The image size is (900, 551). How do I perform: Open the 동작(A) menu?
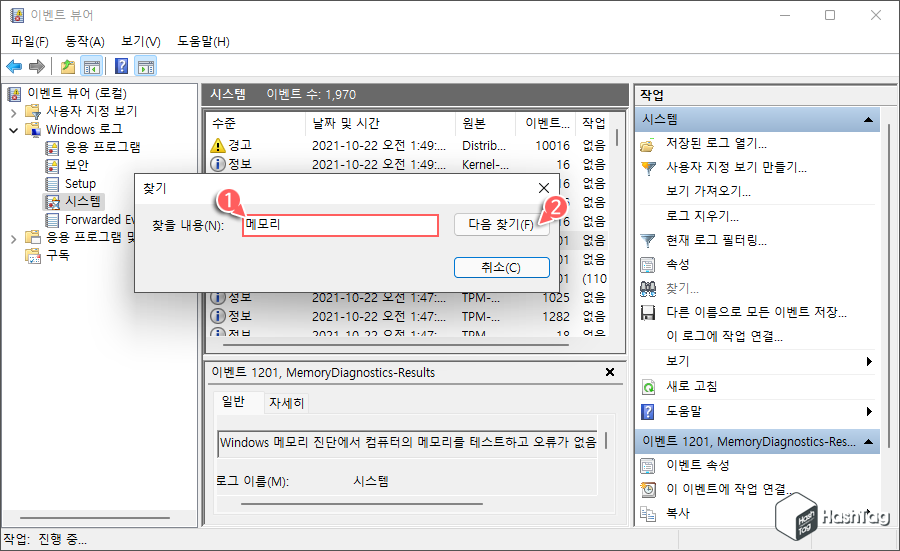point(85,41)
